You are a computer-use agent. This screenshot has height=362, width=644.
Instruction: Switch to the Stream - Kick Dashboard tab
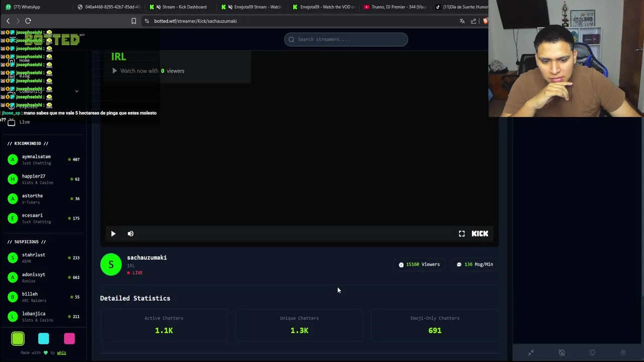point(180,7)
